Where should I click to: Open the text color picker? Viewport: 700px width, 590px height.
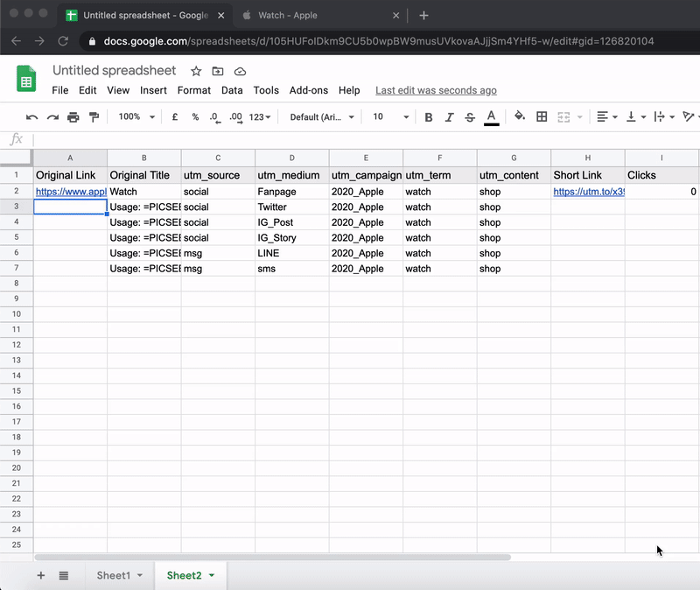pos(491,118)
